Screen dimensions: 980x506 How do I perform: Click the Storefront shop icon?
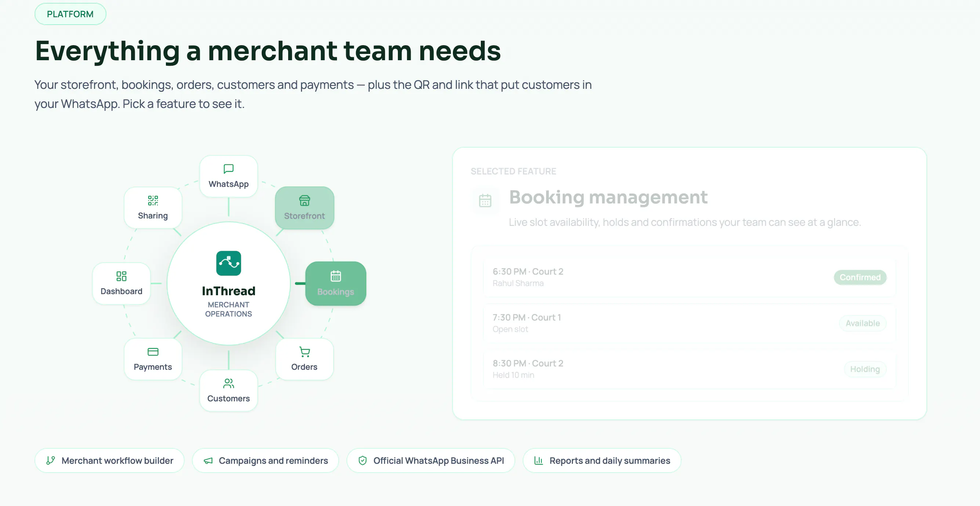[x=304, y=200]
